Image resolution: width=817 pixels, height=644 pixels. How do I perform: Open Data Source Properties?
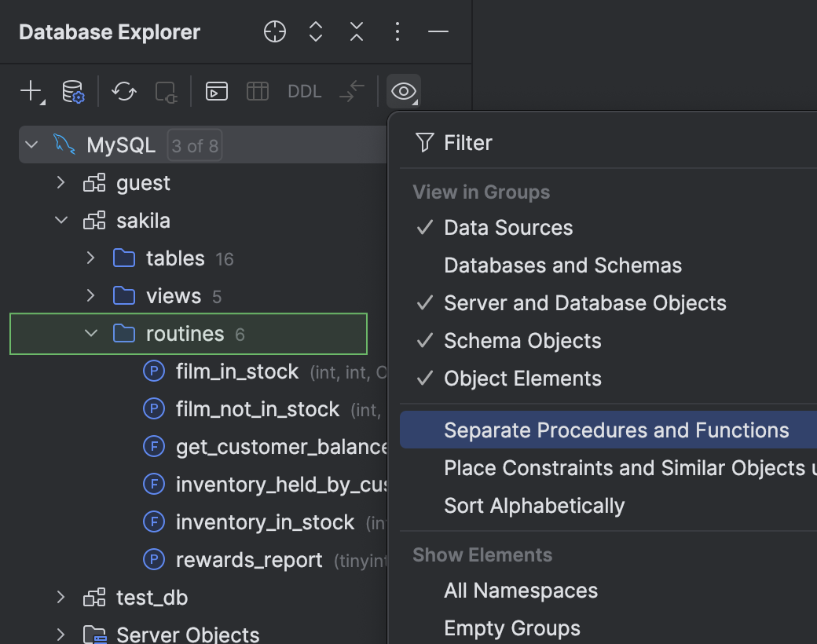click(x=71, y=90)
